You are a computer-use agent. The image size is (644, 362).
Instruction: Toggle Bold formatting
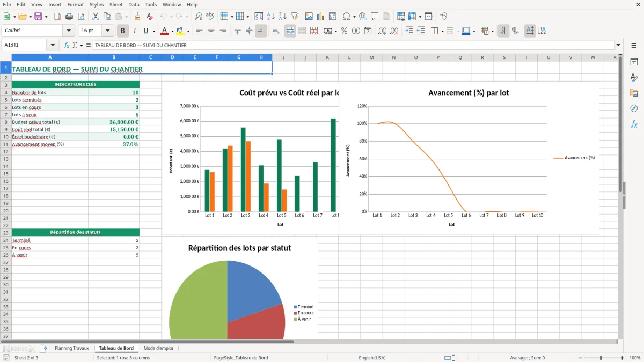click(x=123, y=31)
